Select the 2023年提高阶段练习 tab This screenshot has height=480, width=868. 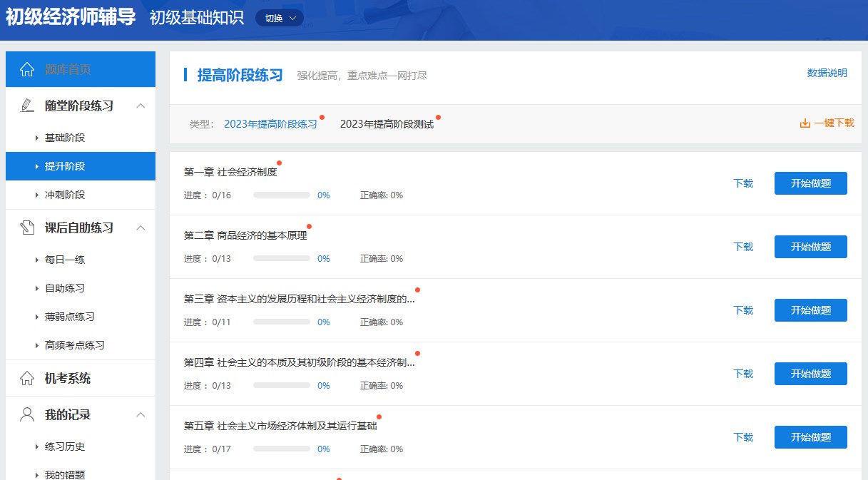270,124
